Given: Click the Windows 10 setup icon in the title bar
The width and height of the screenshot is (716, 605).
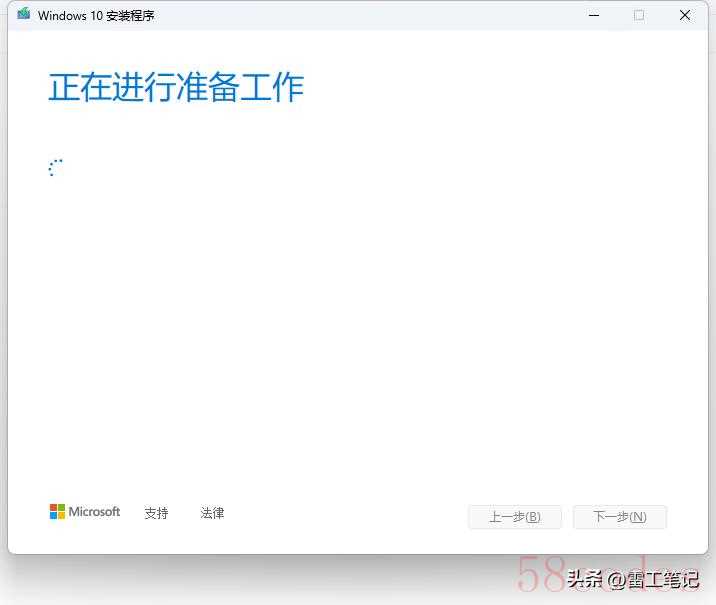Looking at the screenshot, I should 24,14.
